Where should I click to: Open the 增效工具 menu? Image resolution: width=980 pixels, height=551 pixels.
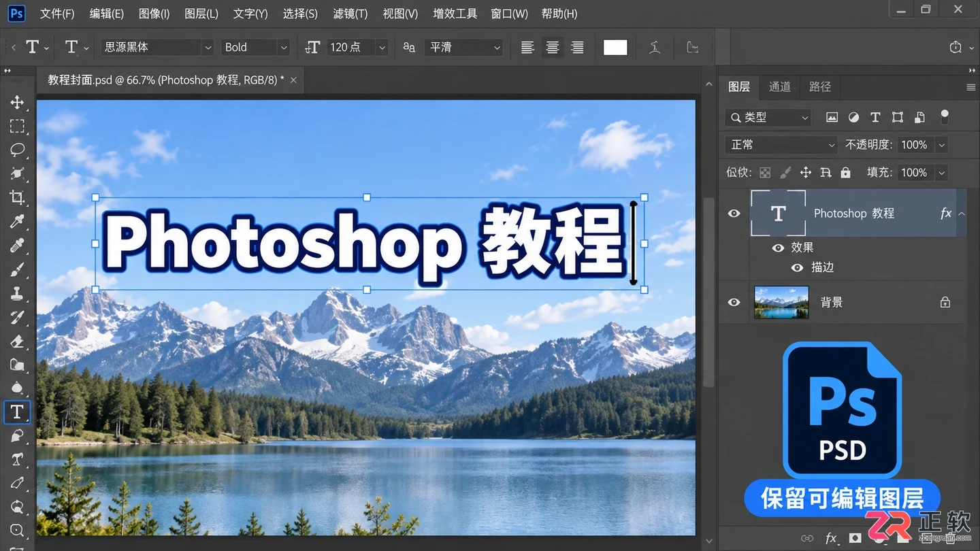(x=455, y=14)
